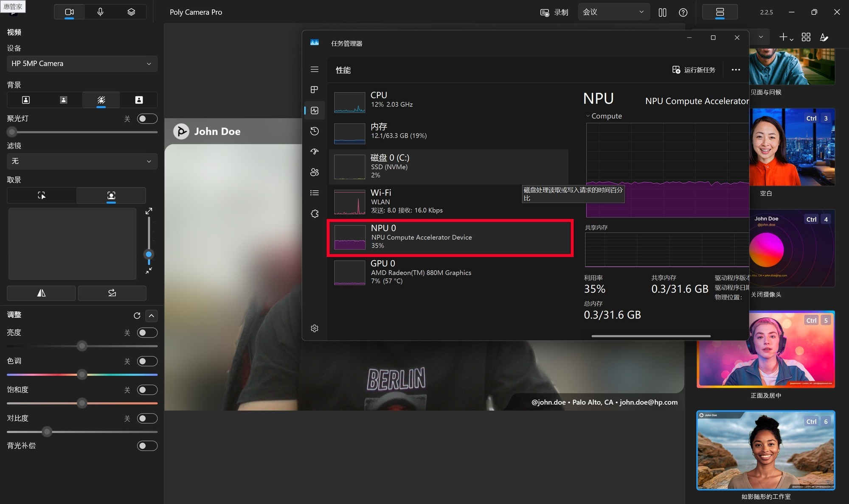Screen dimensions: 849x504
Task: Select NPU 0 performance item
Action: tap(450, 238)
